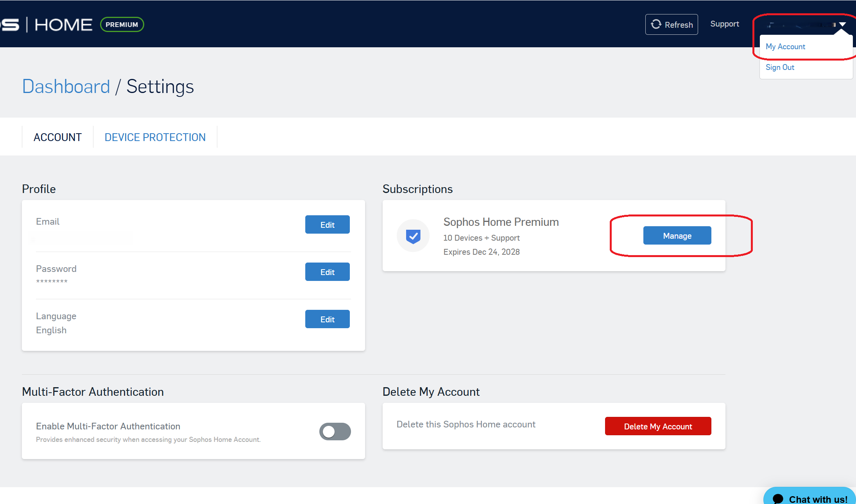
Task: Click the 'Delete this Sophos Home account' text
Action: pyautogui.click(x=466, y=424)
